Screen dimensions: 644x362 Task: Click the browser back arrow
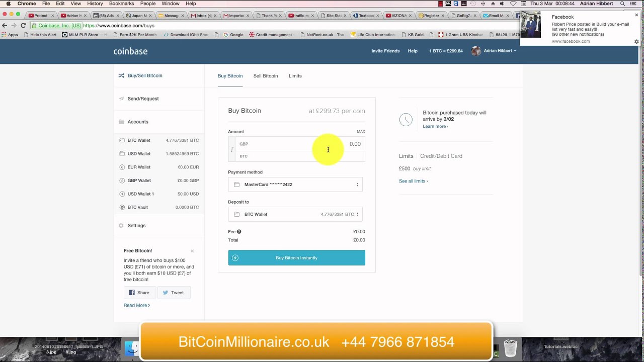tap(5, 25)
